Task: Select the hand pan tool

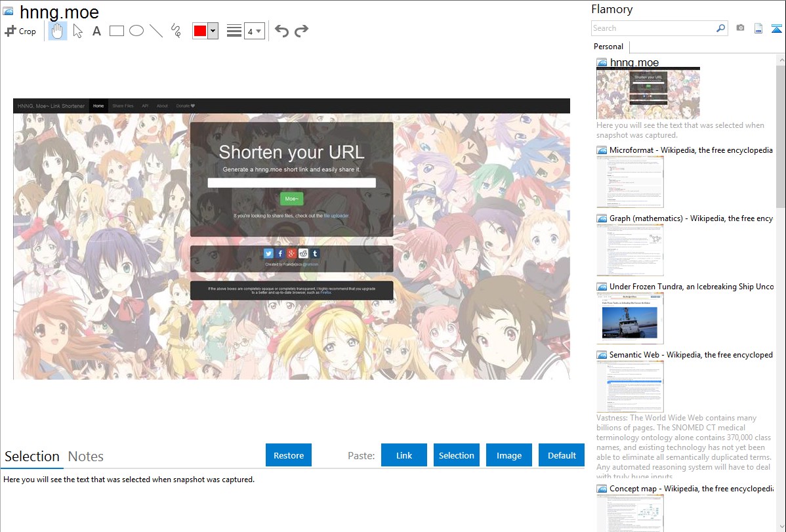Action: 57,31
